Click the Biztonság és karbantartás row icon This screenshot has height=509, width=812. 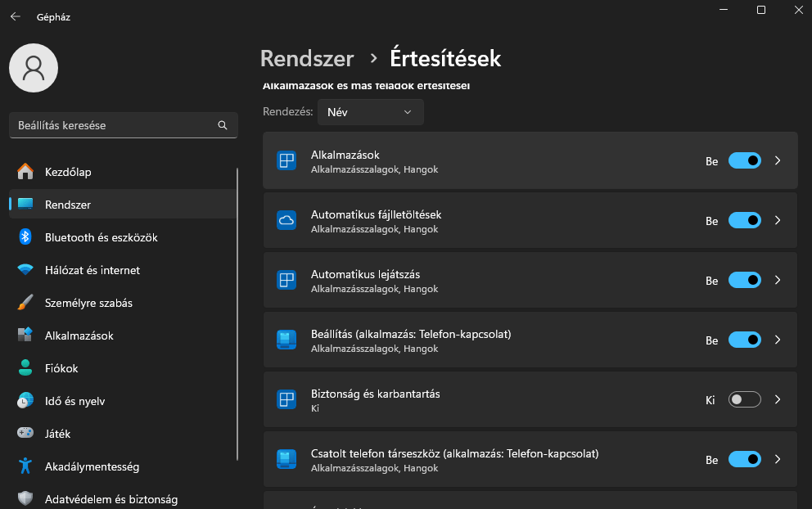pyautogui.click(x=286, y=399)
